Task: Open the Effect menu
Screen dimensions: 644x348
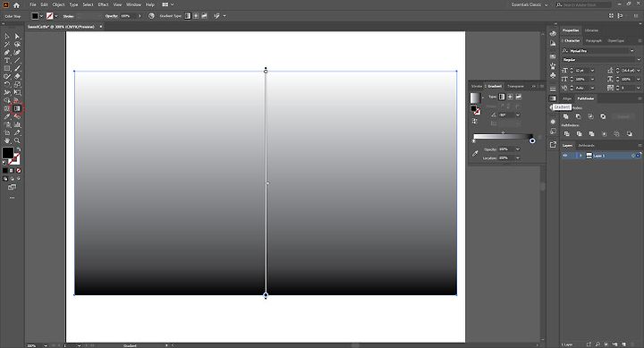Action: [103, 4]
